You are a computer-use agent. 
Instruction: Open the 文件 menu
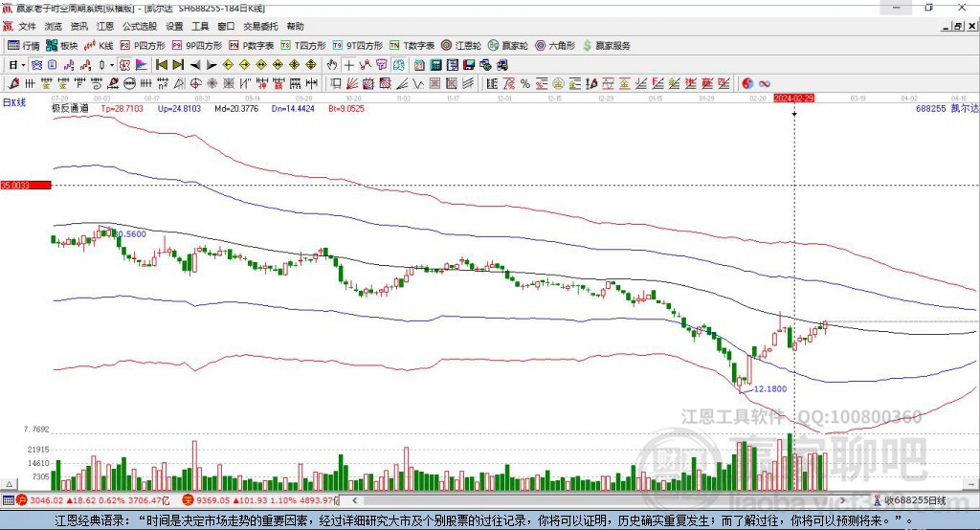[x=27, y=26]
